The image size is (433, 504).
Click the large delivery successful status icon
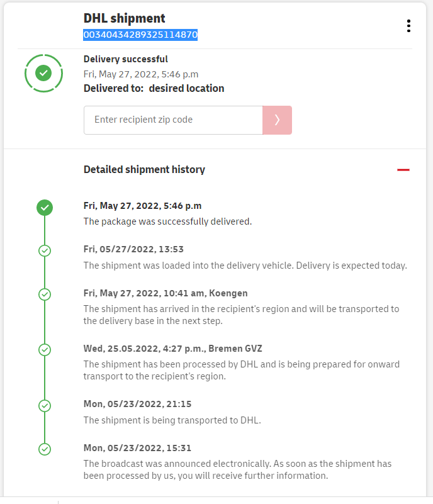point(43,73)
